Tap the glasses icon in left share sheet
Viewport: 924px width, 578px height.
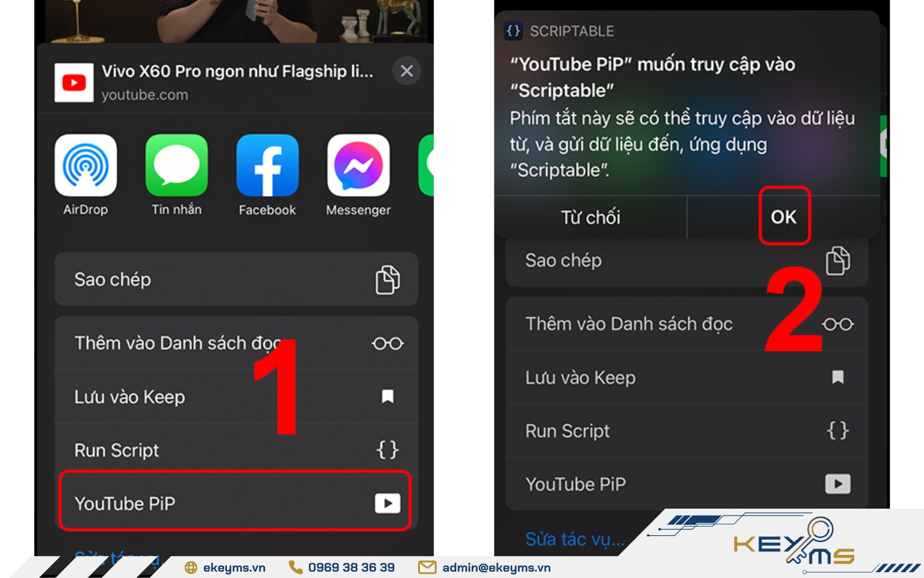[x=388, y=343]
